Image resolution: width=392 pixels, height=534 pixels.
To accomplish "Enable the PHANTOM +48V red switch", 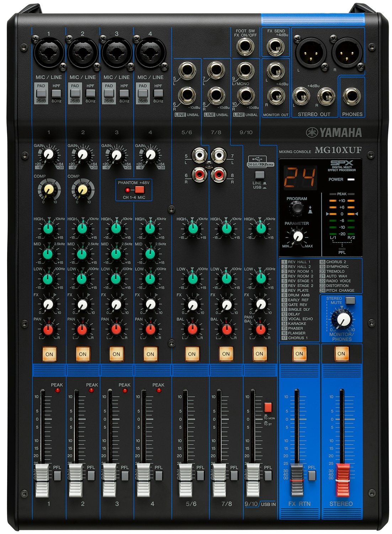I will [x=139, y=190].
